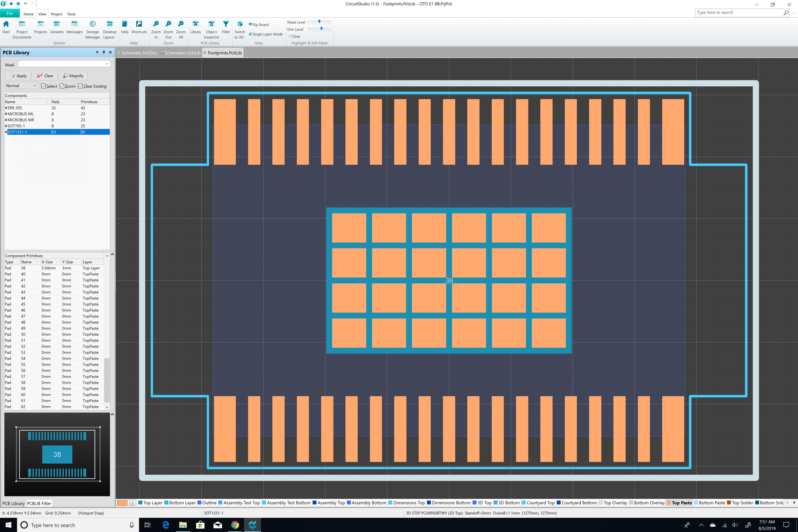Open the Mask dropdown field
The height and width of the screenshot is (532, 798).
point(64,64)
